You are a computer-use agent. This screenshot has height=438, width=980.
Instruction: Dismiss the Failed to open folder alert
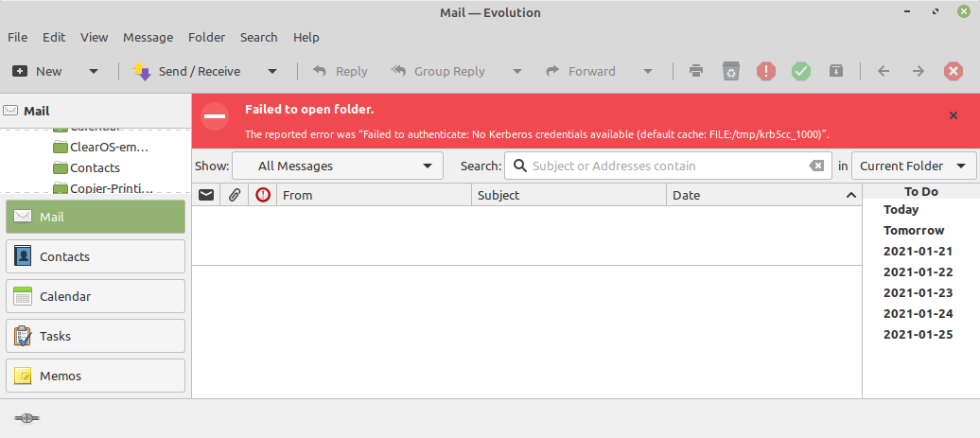pyautogui.click(x=954, y=115)
